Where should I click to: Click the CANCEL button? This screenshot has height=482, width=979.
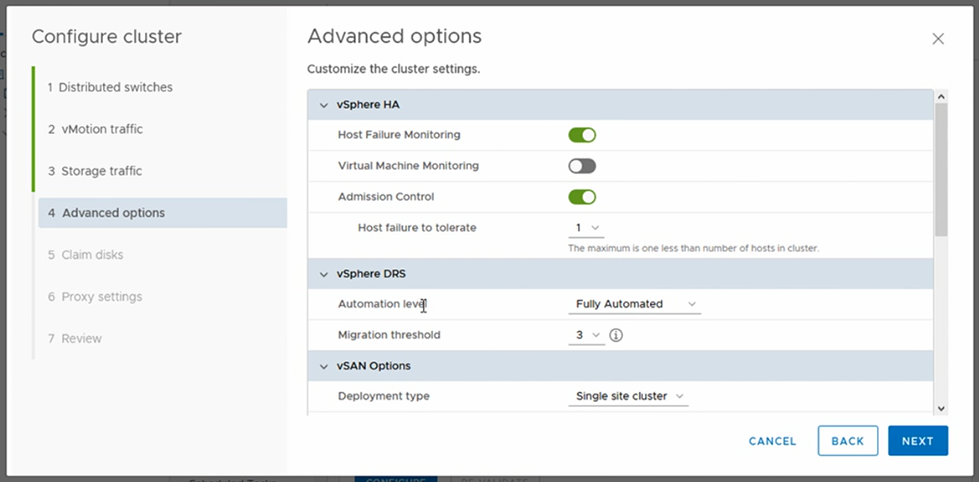[772, 441]
